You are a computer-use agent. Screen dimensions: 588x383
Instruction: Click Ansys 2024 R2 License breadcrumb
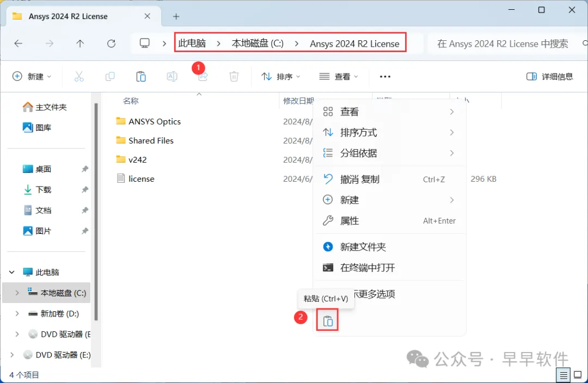coord(354,44)
